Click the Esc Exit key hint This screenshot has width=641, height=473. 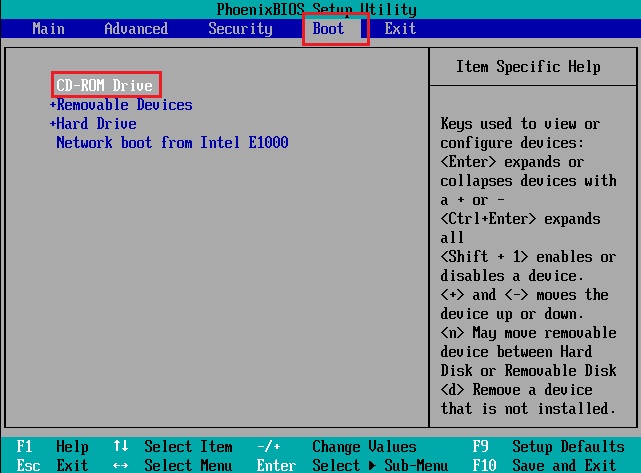(52, 465)
